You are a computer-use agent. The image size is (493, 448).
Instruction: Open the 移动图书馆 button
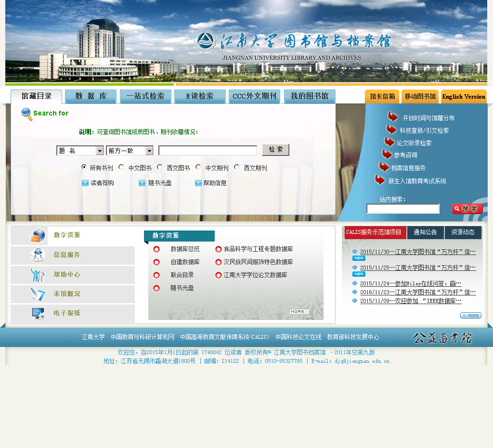[420, 96]
